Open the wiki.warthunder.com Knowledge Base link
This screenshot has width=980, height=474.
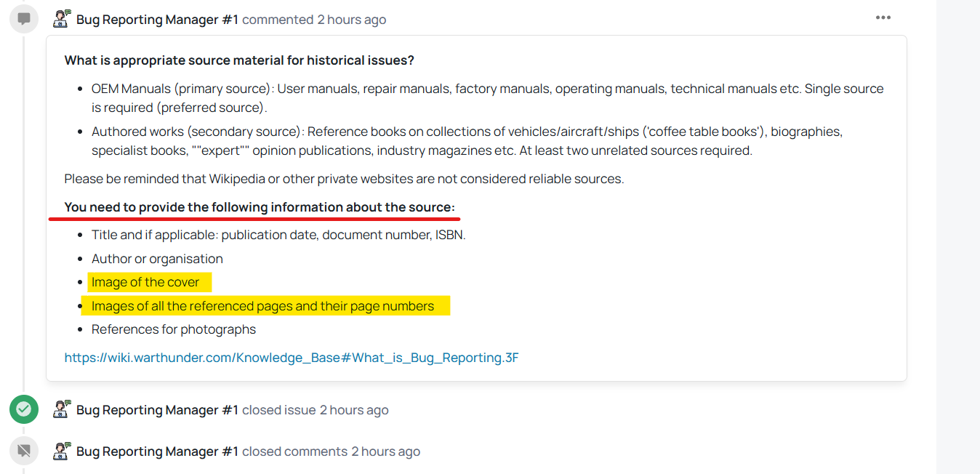click(x=292, y=358)
